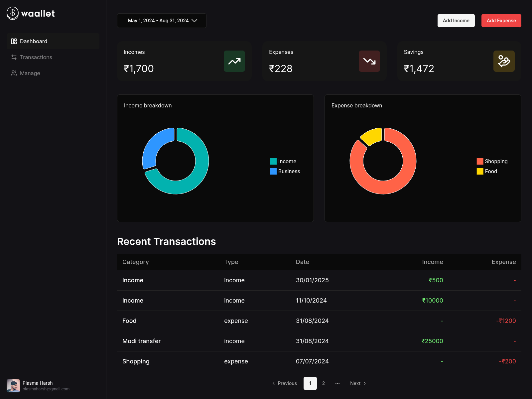This screenshot has width=532, height=399.
Task: Click the Dashboard layout icon in sidebar
Action: pyautogui.click(x=14, y=41)
